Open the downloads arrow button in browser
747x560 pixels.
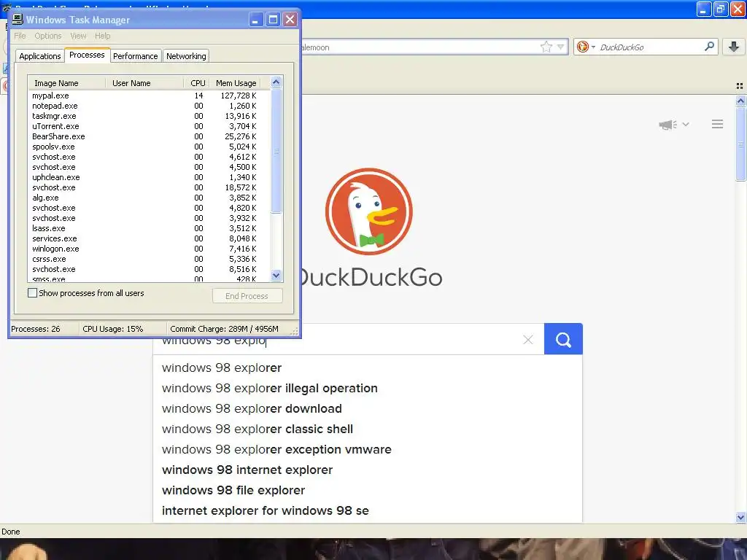tap(734, 47)
